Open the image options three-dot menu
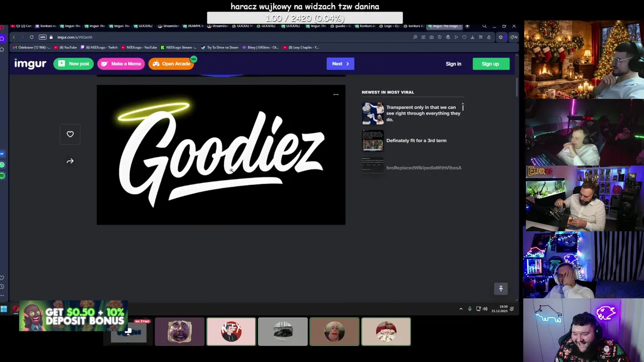The image size is (644, 362). click(336, 95)
